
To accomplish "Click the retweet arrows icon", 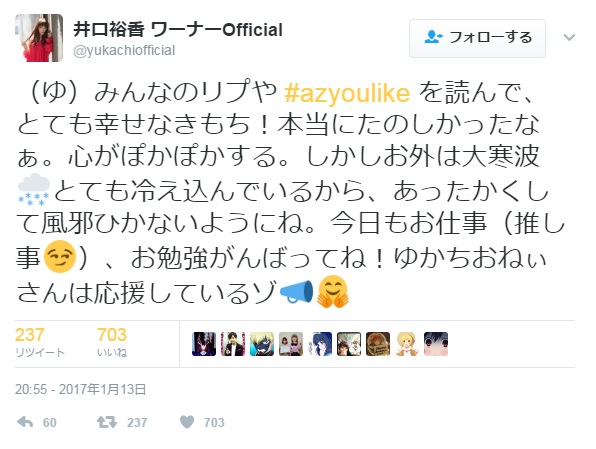I will 106,422.
